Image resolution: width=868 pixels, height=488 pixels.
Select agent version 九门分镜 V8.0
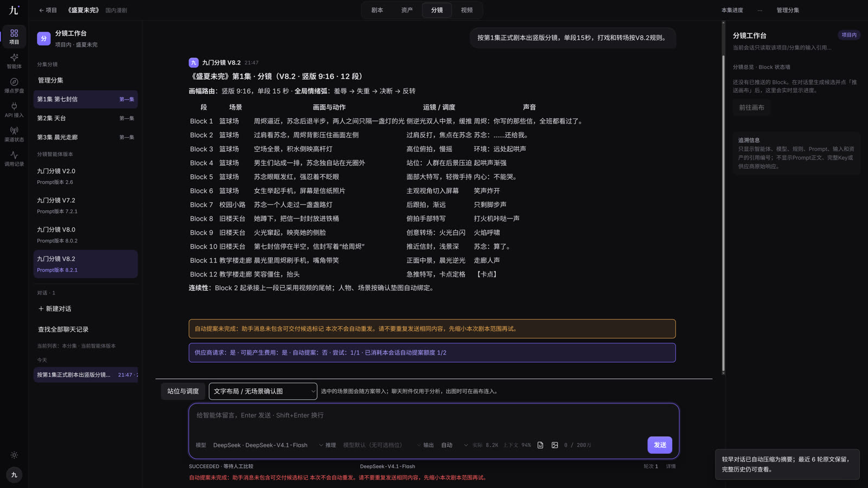(x=86, y=235)
